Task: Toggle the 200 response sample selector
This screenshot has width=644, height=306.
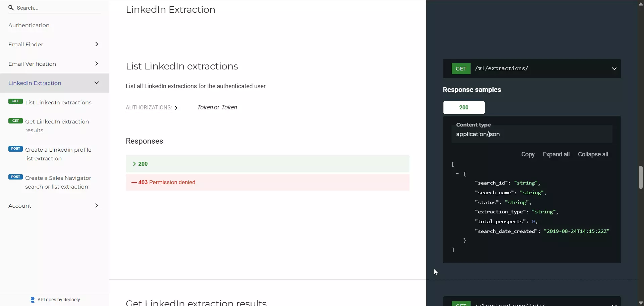Action: click(x=464, y=107)
